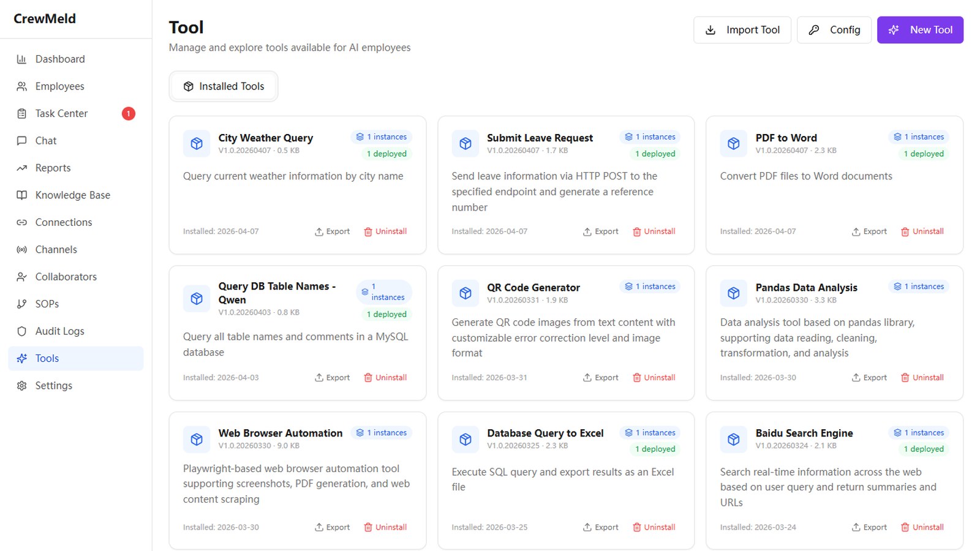Image resolution: width=980 pixels, height=551 pixels.
Task: Click the Tools sparkle icon in sidebar
Action: tap(22, 358)
